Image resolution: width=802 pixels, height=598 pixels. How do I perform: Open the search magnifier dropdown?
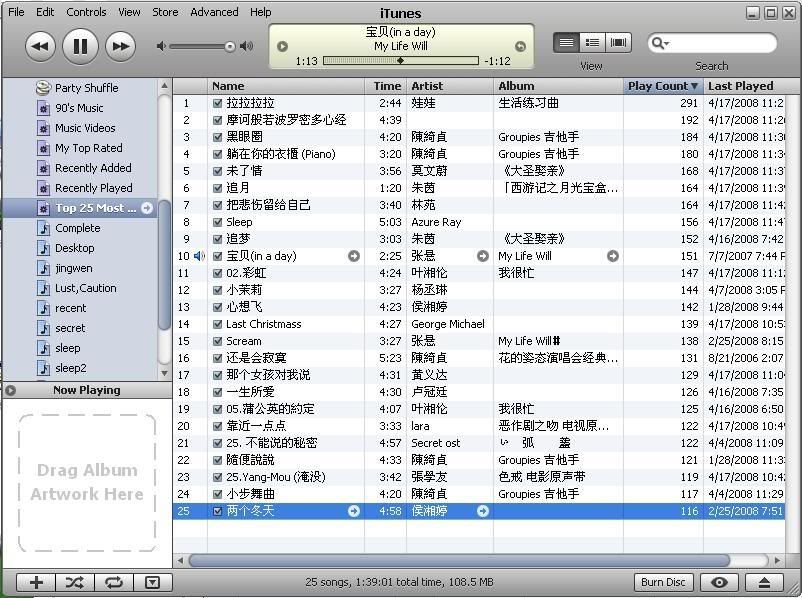[x=660, y=43]
